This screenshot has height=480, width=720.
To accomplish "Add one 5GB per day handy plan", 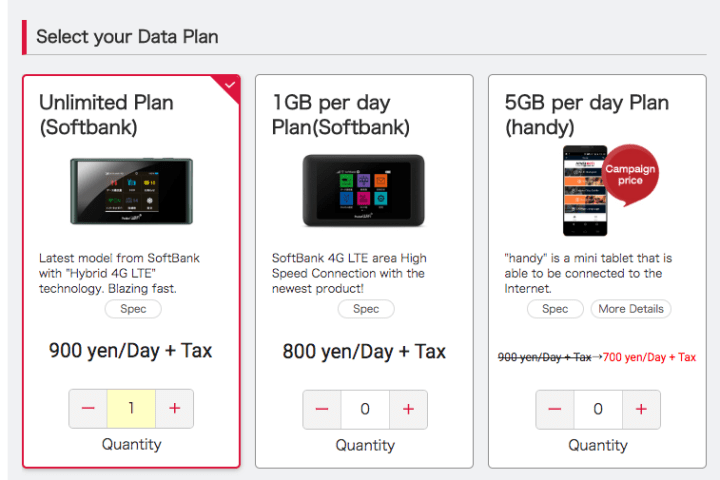I will [641, 409].
